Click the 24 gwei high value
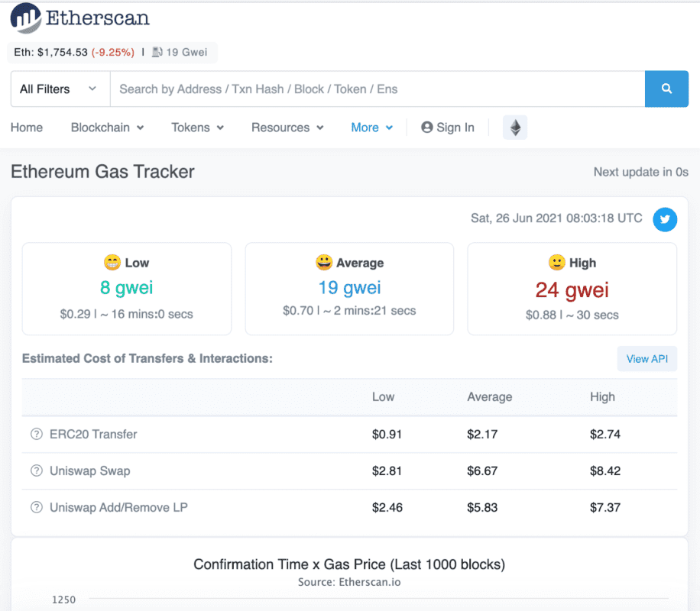 pos(572,290)
